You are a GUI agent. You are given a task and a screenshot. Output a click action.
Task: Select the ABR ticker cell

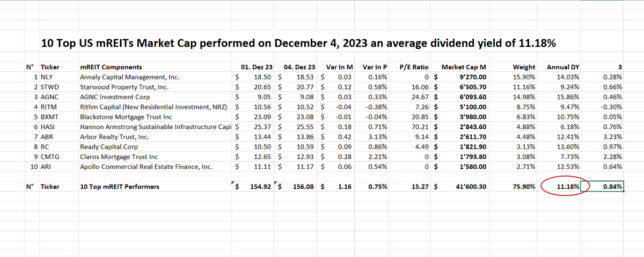click(x=47, y=137)
